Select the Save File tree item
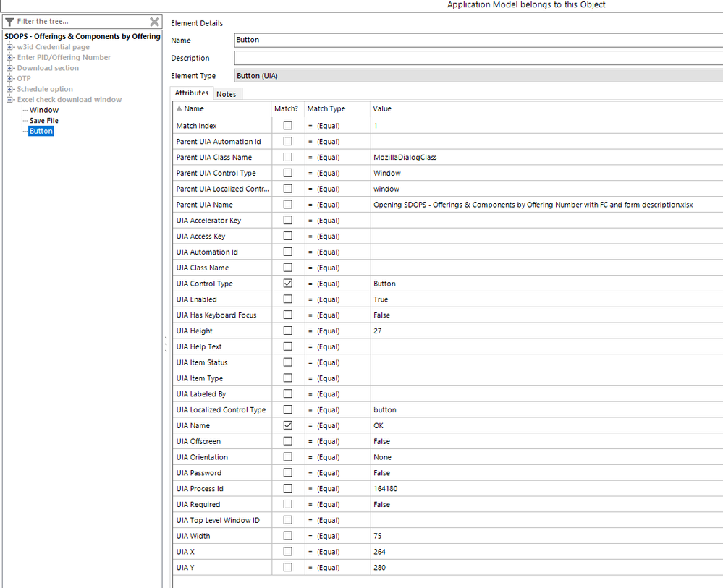723x588 pixels. point(44,121)
